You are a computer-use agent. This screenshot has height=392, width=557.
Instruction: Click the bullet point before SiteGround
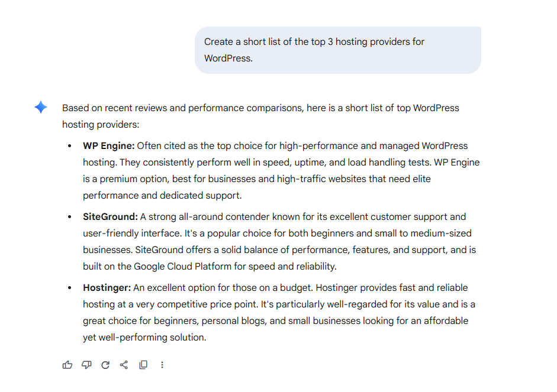point(70,217)
